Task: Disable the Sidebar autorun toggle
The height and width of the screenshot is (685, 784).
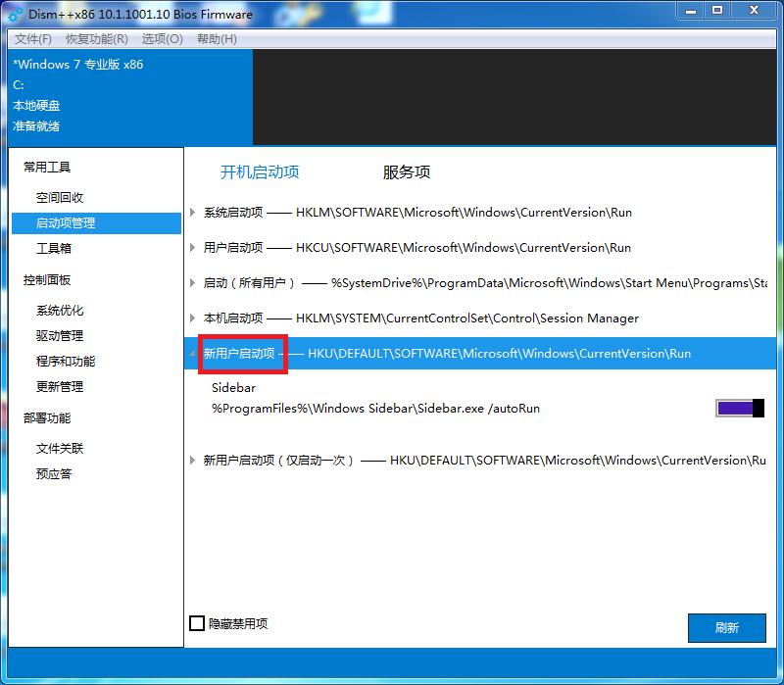Action: click(x=740, y=408)
